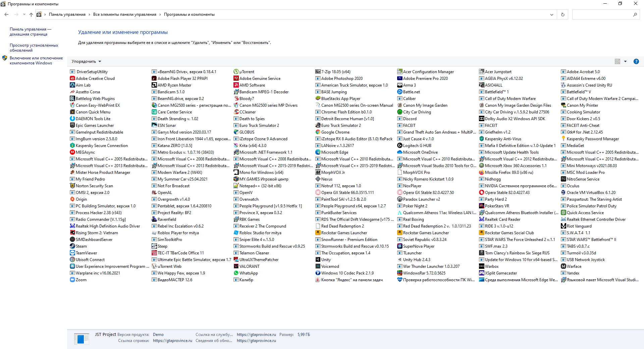The height and width of the screenshot is (349, 644).
Task: Click the Windows features shield icon
Action: pyautogui.click(x=5, y=58)
